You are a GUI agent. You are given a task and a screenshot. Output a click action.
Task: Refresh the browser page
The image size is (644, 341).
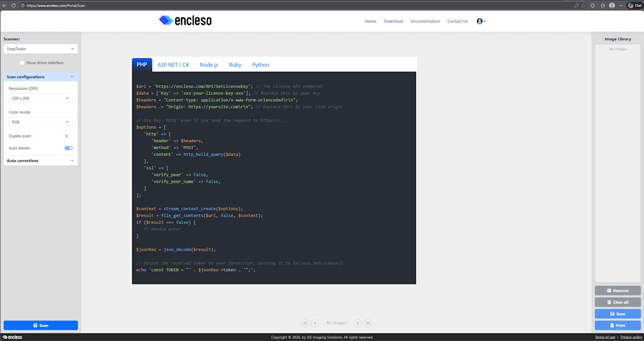tap(13, 6)
